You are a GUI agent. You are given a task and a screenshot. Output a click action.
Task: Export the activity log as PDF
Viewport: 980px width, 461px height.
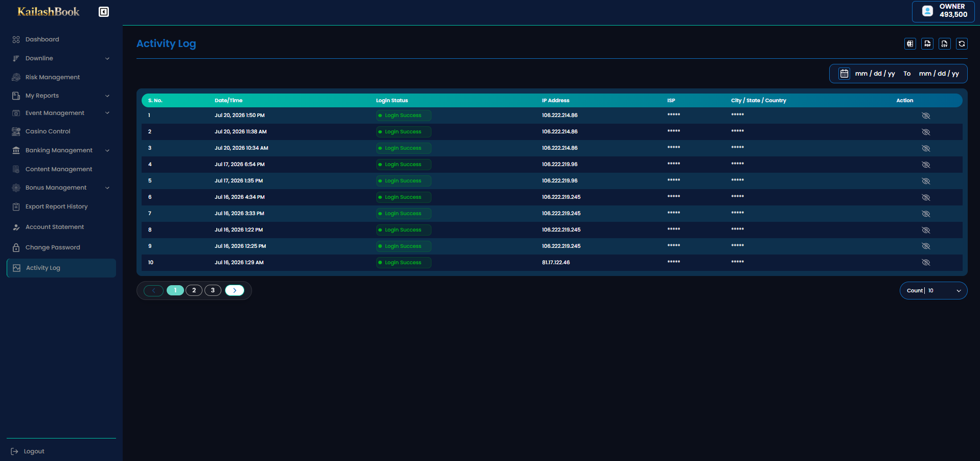click(x=927, y=44)
